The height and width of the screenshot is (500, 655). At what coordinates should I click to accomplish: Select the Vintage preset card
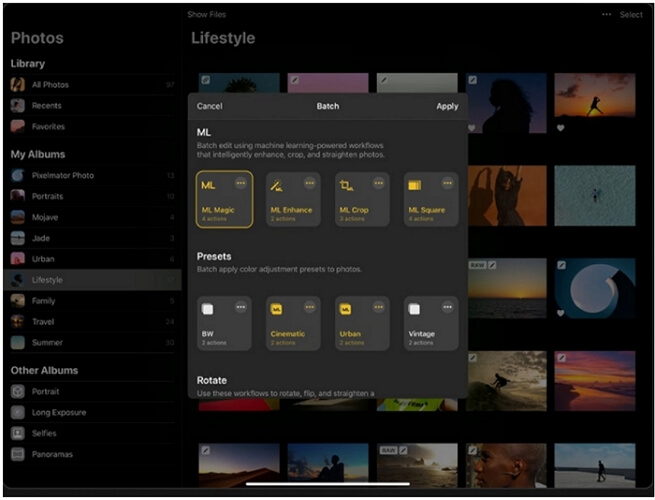pyautogui.click(x=431, y=323)
